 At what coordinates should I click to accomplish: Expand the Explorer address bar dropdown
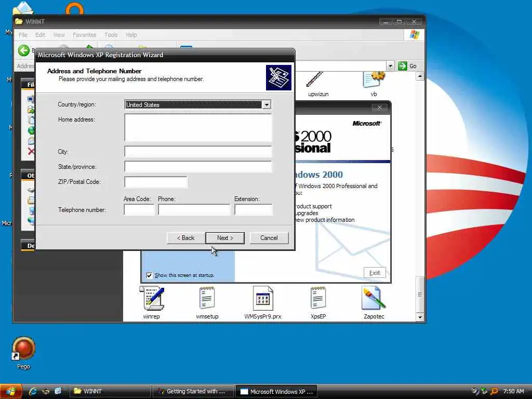[390, 66]
